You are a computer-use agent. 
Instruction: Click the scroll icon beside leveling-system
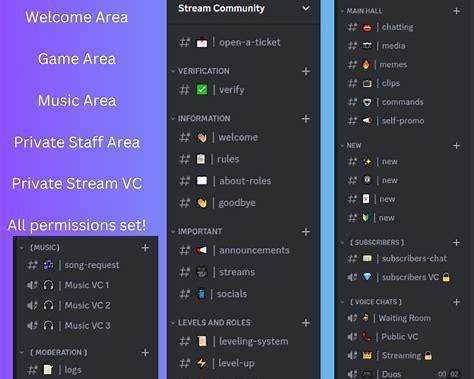click(202, 341)
